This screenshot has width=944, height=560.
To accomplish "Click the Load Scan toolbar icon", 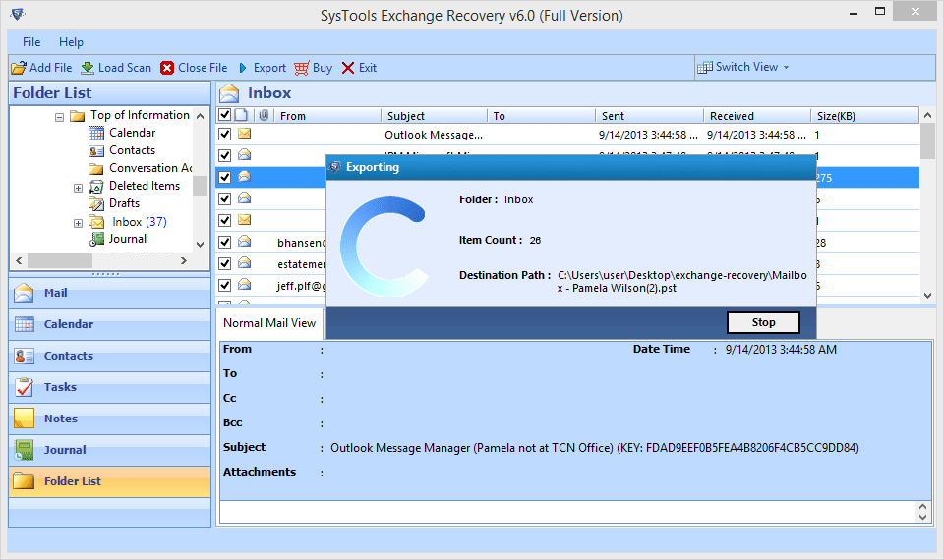I will tap(88, 68).
